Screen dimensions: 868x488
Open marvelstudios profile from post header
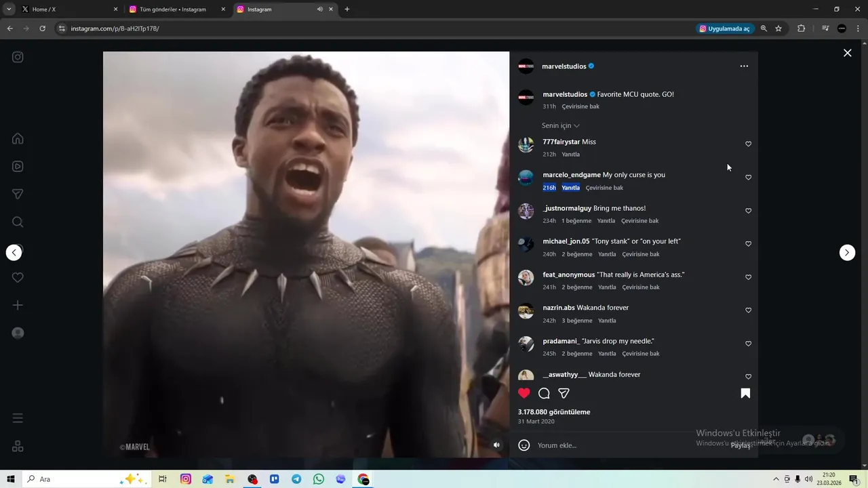click(x=564, y=66)
